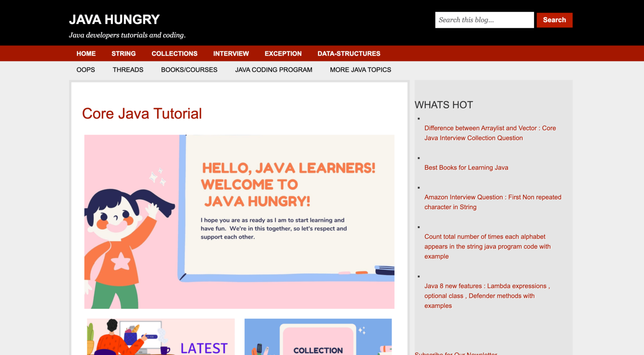Open the COLLECTION card thumbnail

pos(318,337)
